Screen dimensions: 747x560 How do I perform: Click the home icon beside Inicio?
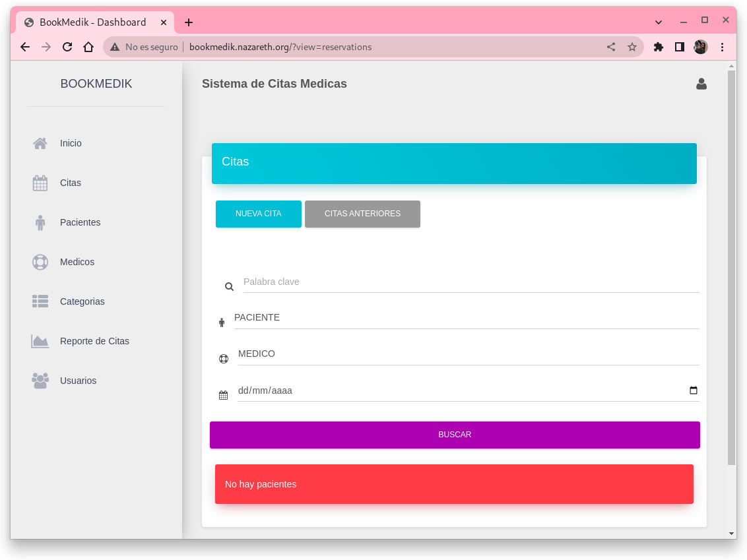tap(40, 143)
